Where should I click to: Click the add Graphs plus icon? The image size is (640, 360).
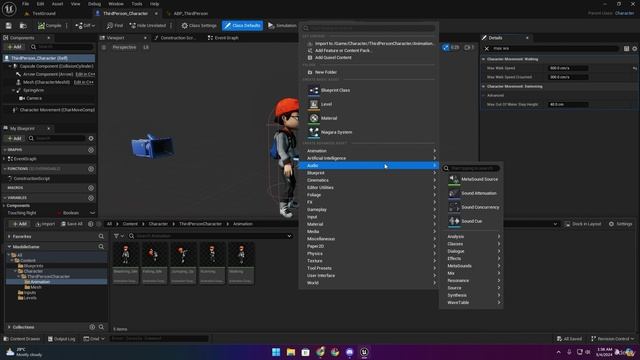click(x=91, y=150)
